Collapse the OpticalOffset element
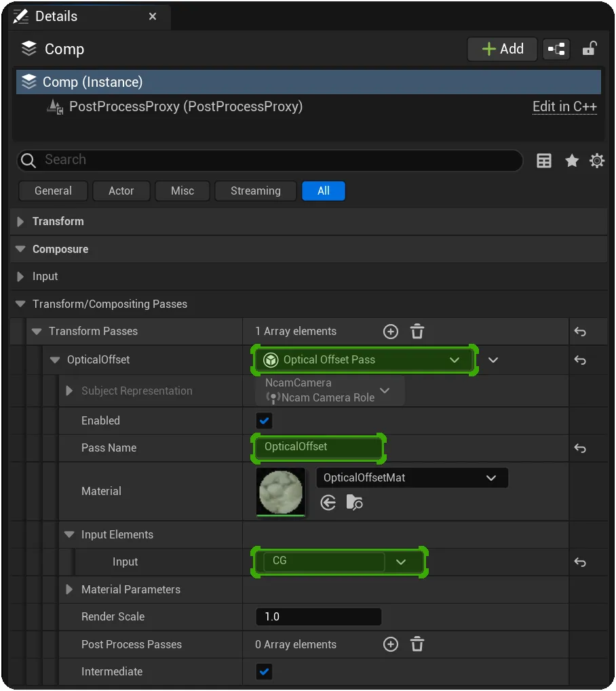 [55, 360]
